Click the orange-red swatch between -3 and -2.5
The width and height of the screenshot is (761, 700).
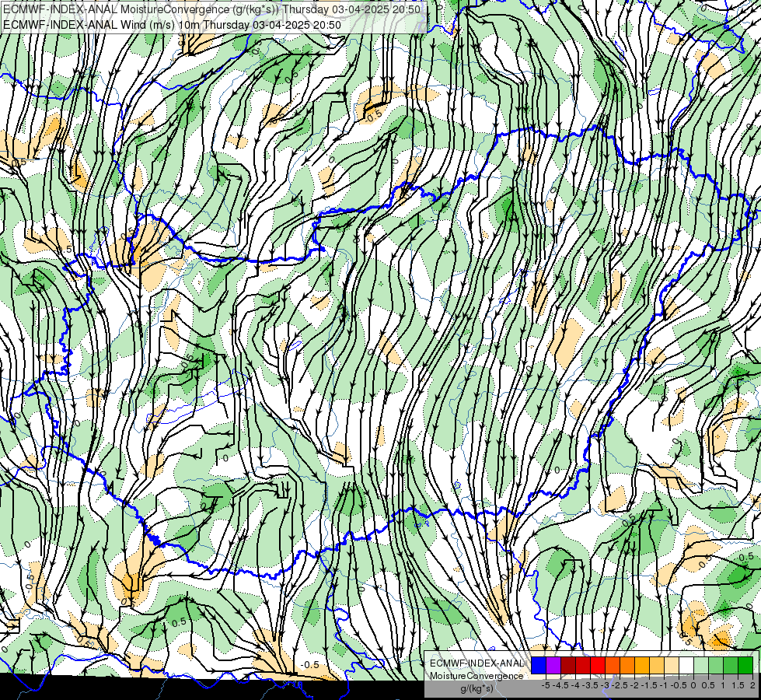pos(613,665)
